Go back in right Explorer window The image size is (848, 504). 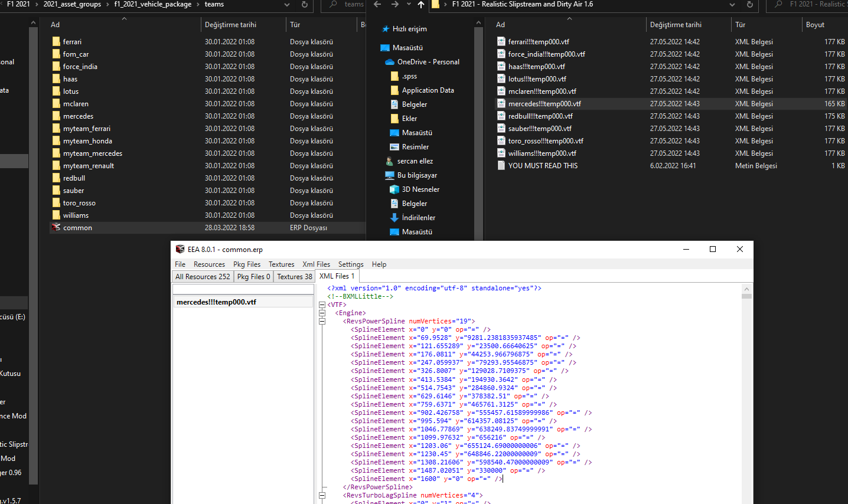pos(378,5)
